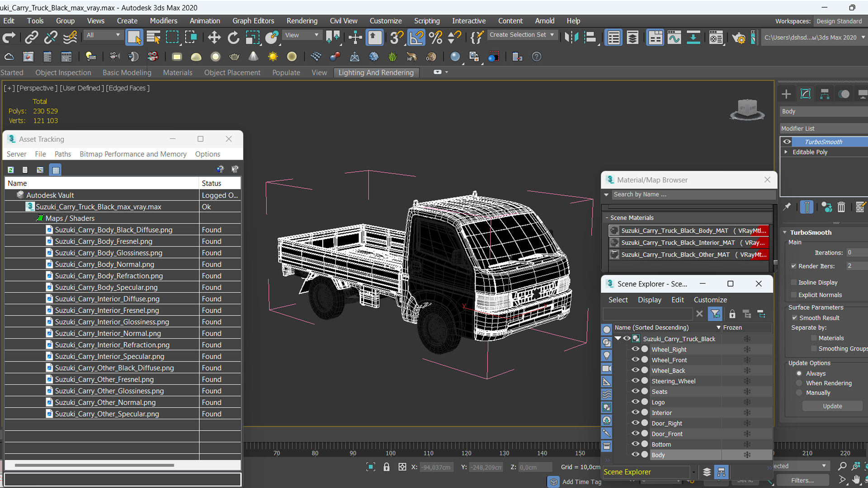Collapse Scene Materials group

coord(607,218)
